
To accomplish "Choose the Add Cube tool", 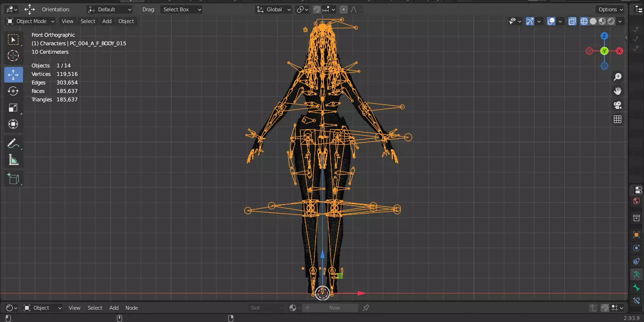I will (x=13, y=179).
